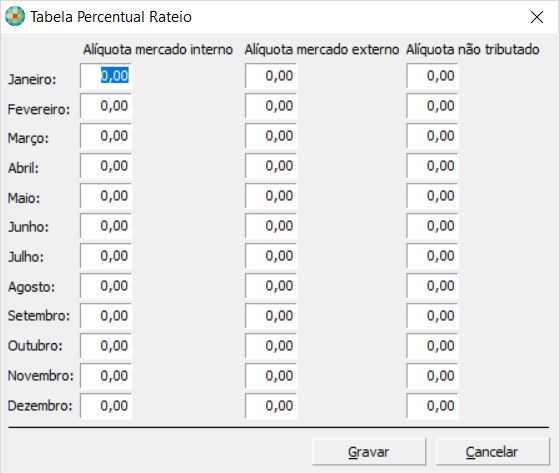559x473 pixels.
Task: Click the 'Janeiro:' label
Action: (32, 79)
